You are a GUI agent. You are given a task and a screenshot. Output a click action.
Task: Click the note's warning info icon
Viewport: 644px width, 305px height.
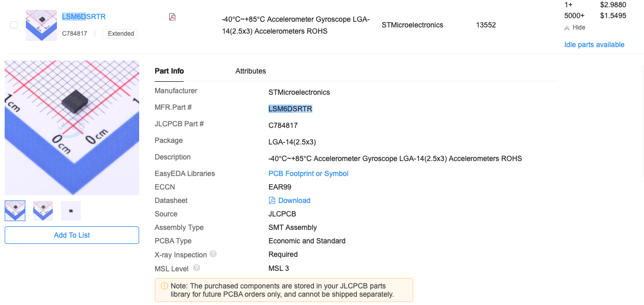coord(164,286)
